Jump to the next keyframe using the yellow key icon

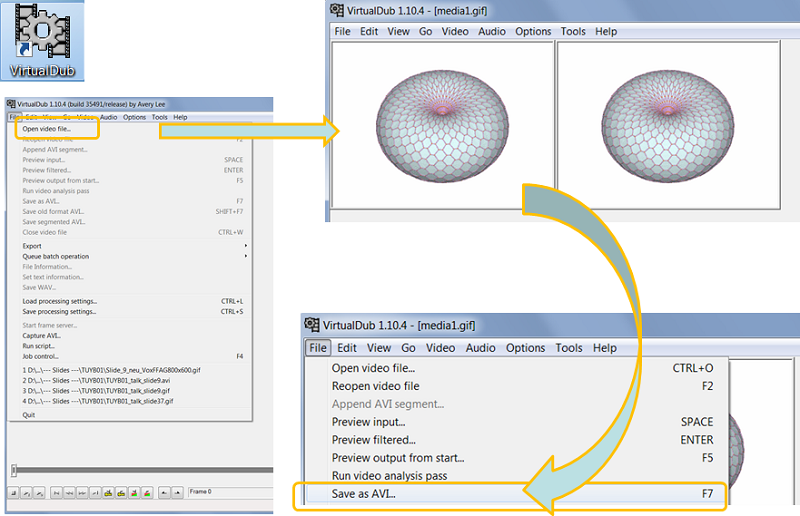pos(121,493)
